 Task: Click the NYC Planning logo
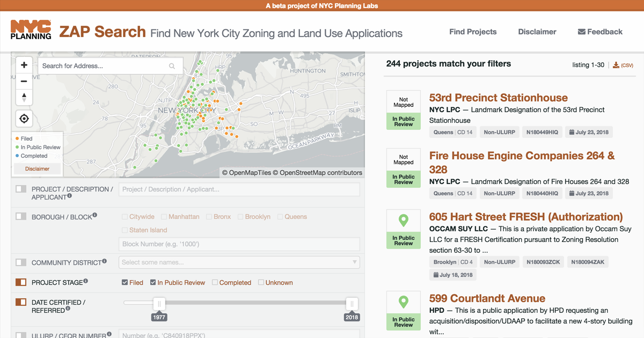click(x=31, y=30)
